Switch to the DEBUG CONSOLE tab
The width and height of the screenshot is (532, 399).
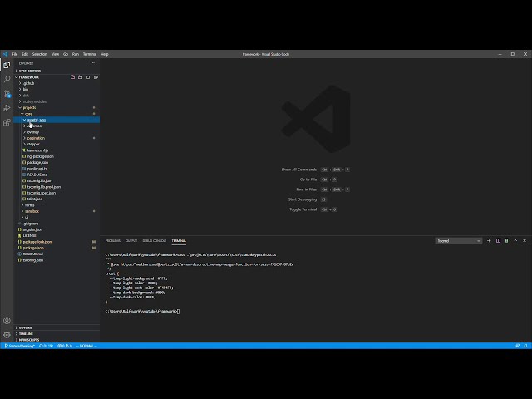click(x=155, y=240)
